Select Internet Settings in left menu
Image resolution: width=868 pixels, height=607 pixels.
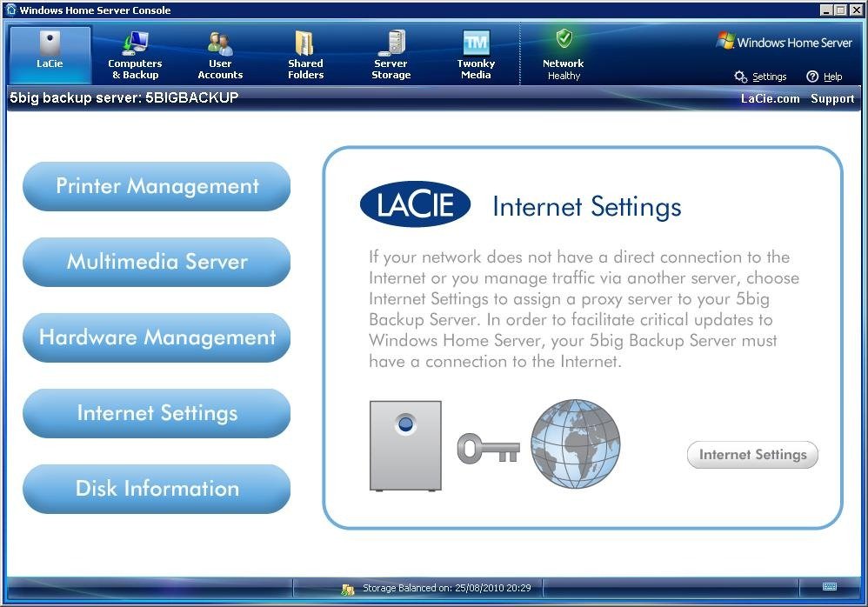[157, 413]
